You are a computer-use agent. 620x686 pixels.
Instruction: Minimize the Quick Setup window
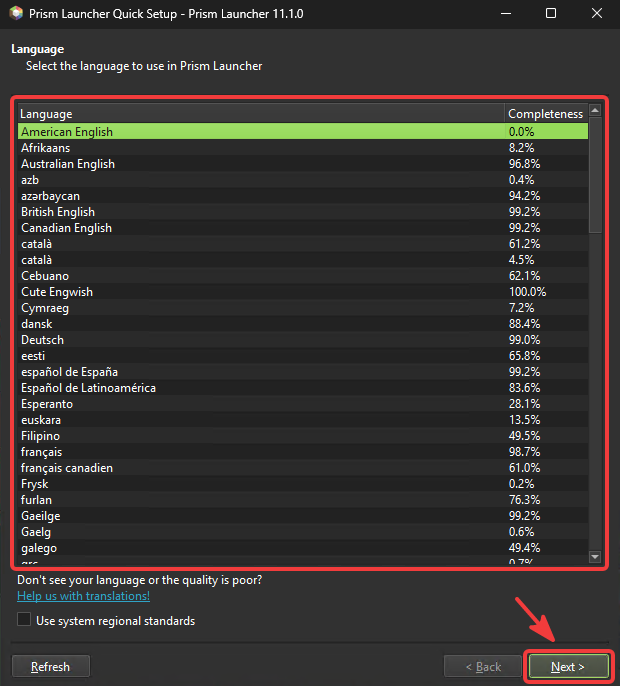506,14
